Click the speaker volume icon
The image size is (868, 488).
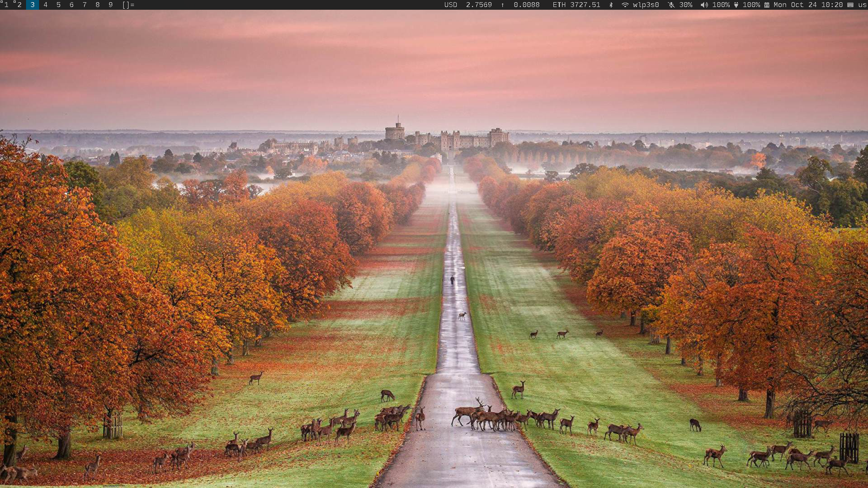pyautogui.click(x=704, y=5)
